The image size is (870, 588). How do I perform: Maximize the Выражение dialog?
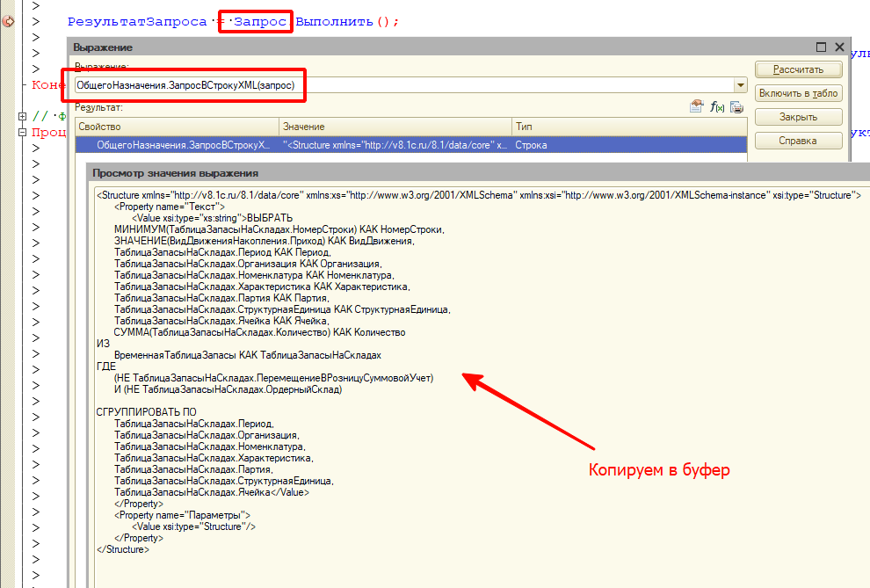point(821,47)
